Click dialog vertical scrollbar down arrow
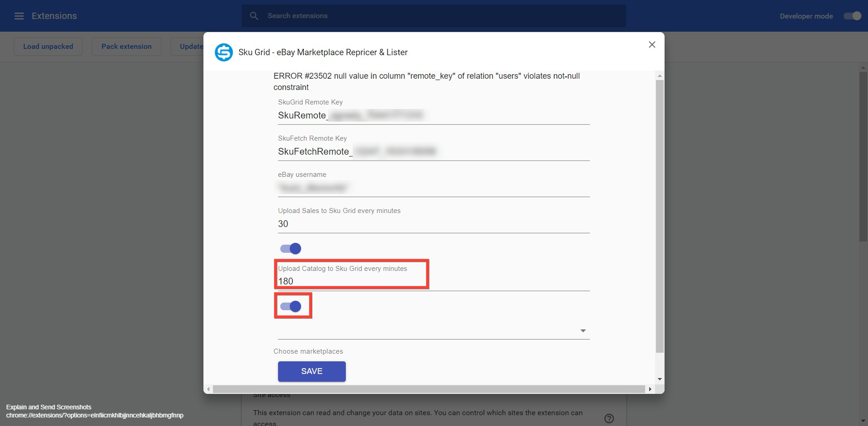The image size is (868, 426). [x=660, y=379]
